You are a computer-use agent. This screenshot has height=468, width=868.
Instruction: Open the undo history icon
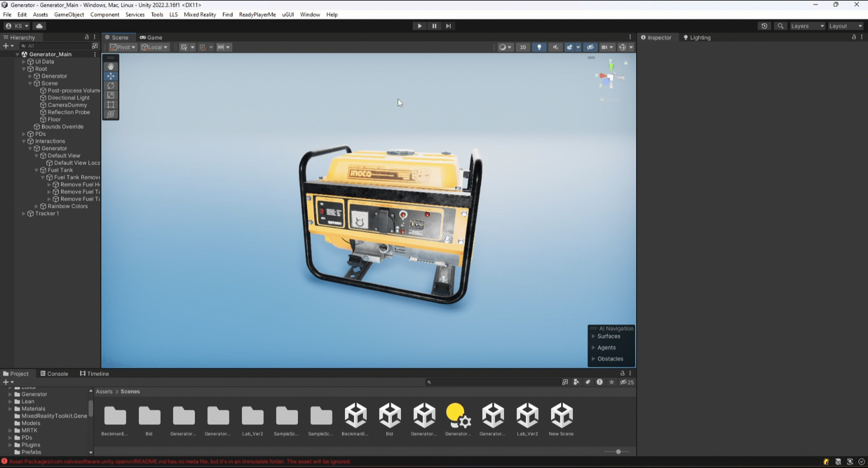click(x=764, y=26)
